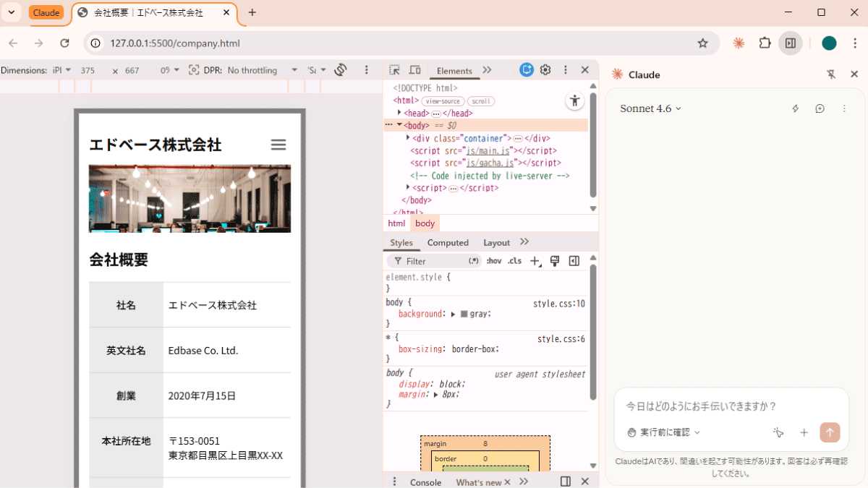Screen dimensions: 868x488
Task: Reload the current page
Action: (64, 43)
